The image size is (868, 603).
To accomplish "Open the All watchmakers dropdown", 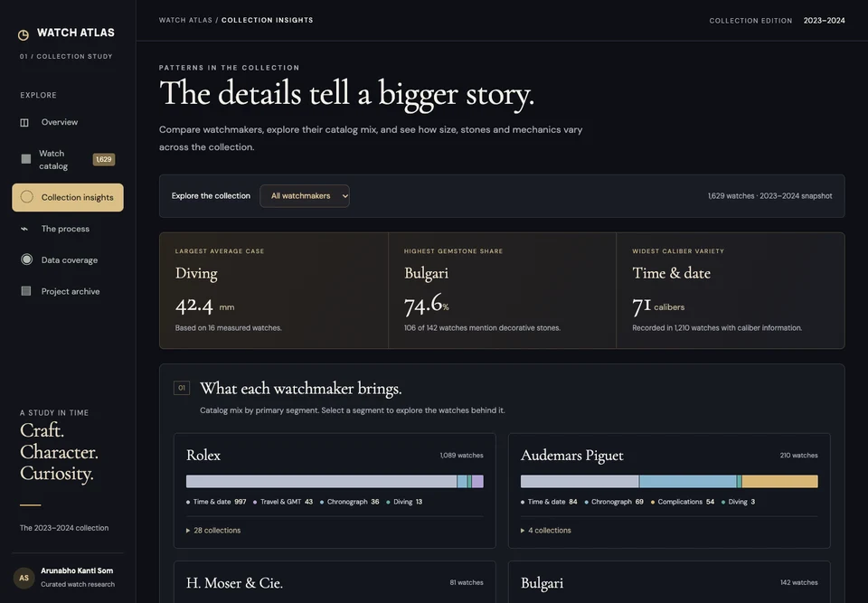I will point(305,196).
